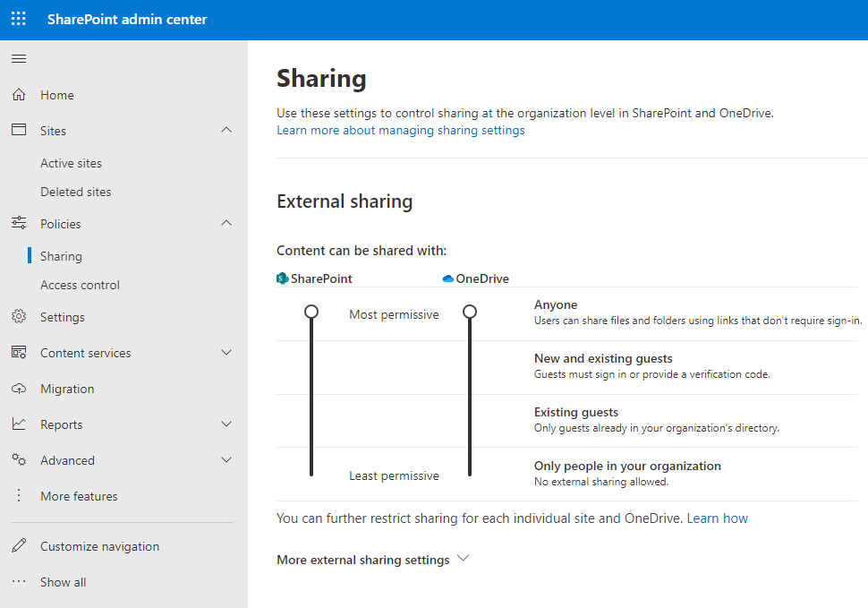Collapse the Sites section chevron
Viewport: 868px width, 608px height.
pyautogui.click(x=226, y=130)
